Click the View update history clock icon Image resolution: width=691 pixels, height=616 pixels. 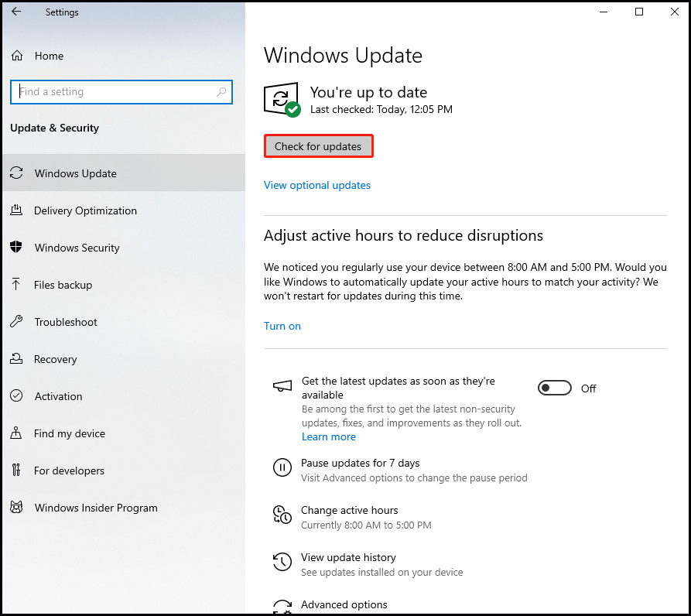pyautogui.click(x=282, y=561)
